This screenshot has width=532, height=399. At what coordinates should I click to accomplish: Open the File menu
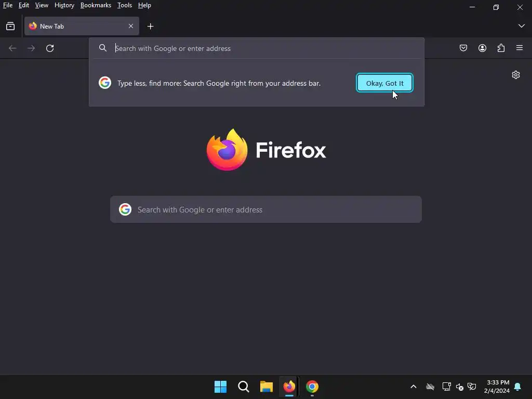tap(7, 5)
